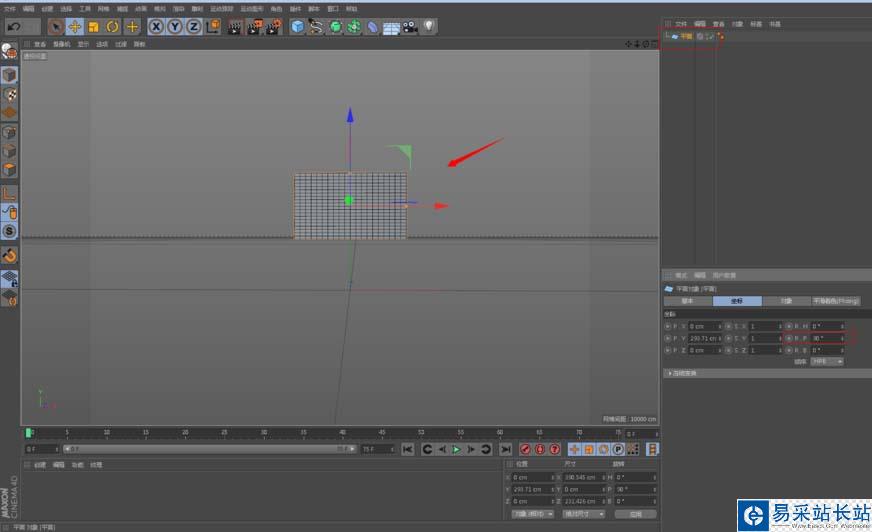Viewport: 872px width, 532px height.
Task: Switch to Texture mode checkered icon
Action: pyautogui.click(x=9, y=94)
